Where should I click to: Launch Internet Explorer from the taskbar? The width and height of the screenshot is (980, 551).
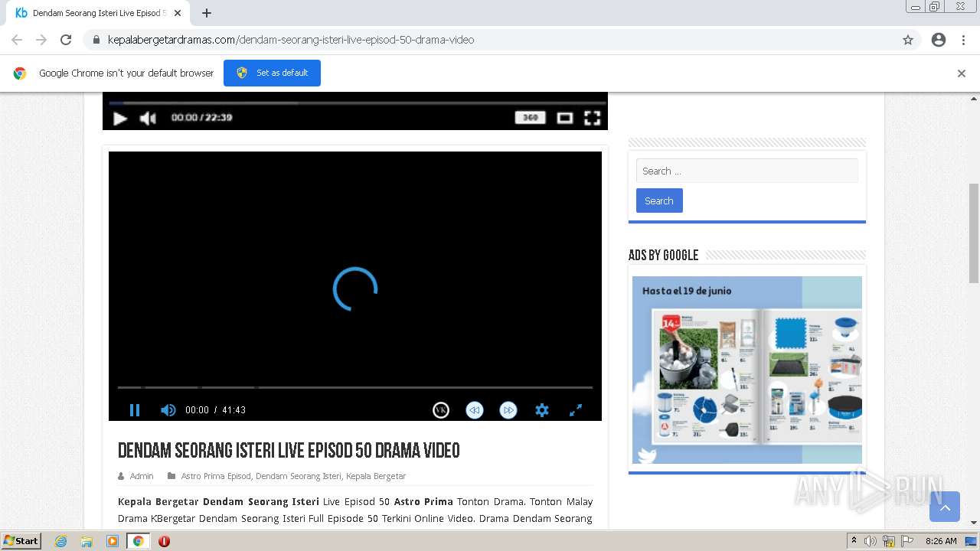[x=61, y=541]
